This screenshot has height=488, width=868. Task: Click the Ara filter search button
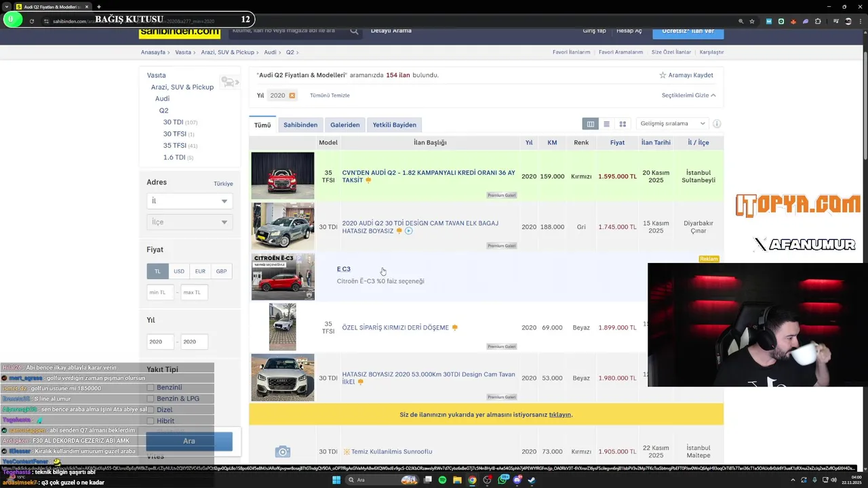tap(189, 441)
